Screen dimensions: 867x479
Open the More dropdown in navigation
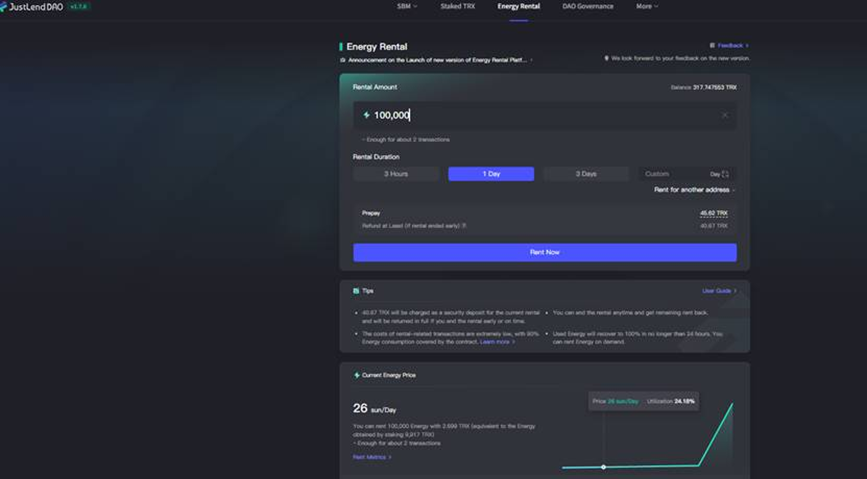click(647, 6)
